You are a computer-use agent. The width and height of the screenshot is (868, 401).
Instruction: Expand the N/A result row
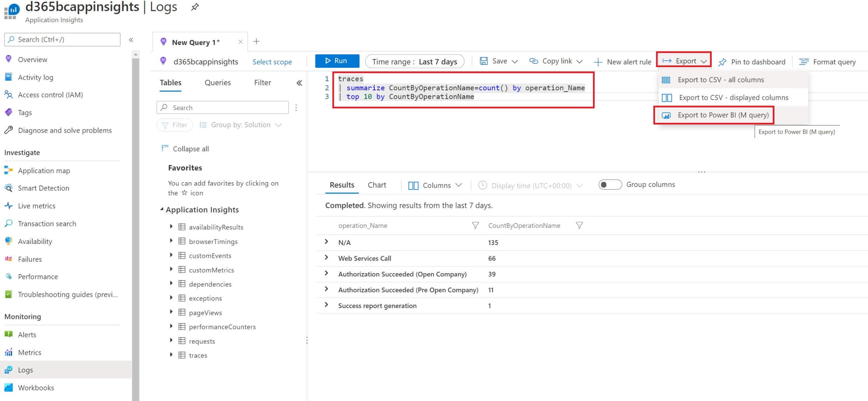point(327,242)
